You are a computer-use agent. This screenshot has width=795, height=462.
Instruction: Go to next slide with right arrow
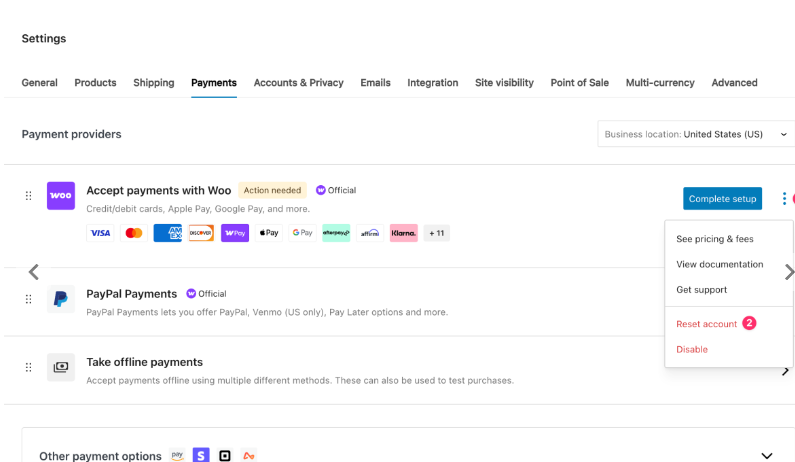(x=789, y=272)
